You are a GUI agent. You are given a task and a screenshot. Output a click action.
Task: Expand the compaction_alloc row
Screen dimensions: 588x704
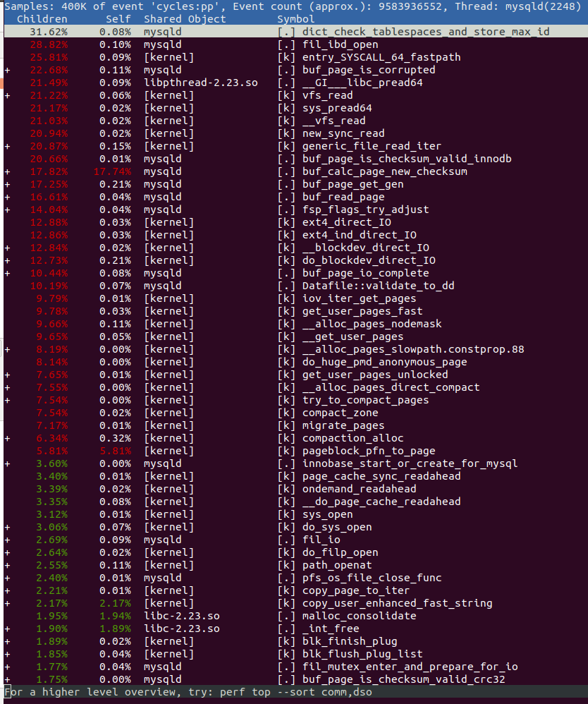tap(8, 438)
